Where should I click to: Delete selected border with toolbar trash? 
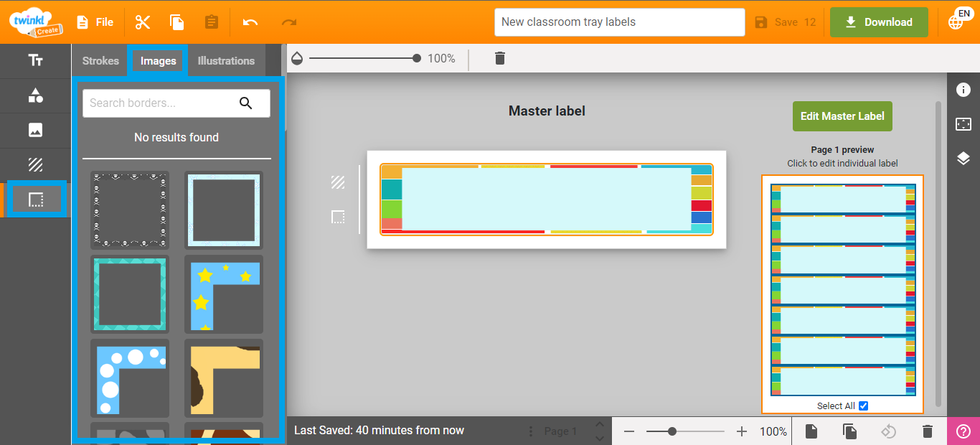[500, 59]
